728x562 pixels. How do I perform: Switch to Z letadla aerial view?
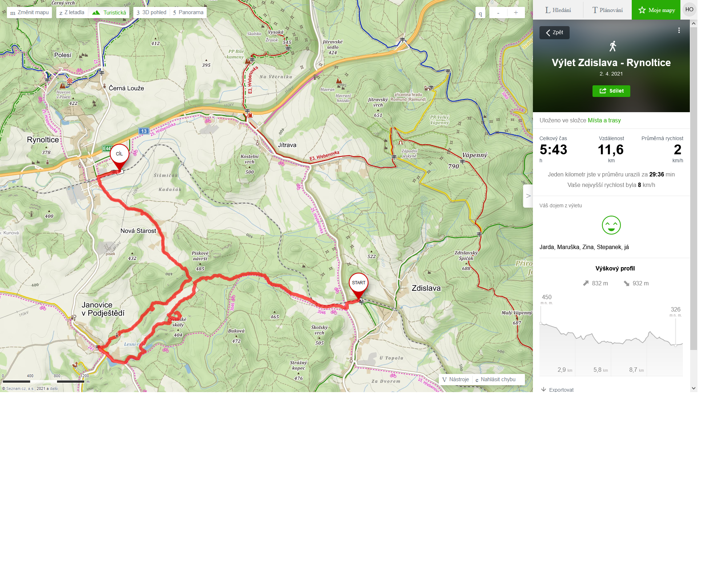click(72, 12)
